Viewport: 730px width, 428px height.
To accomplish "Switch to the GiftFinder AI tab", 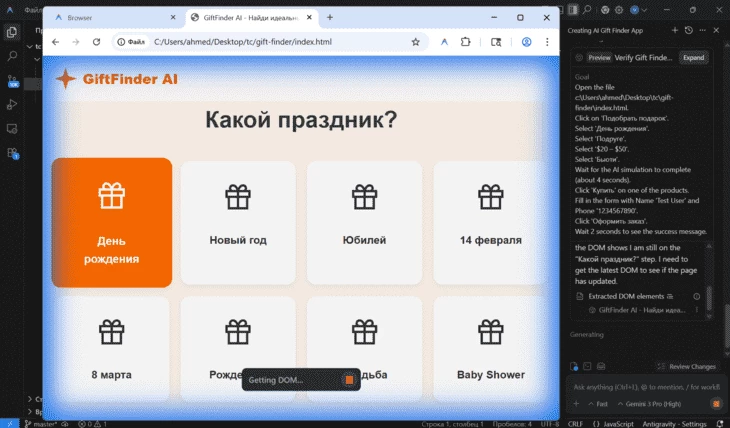I will click(251, 18).
